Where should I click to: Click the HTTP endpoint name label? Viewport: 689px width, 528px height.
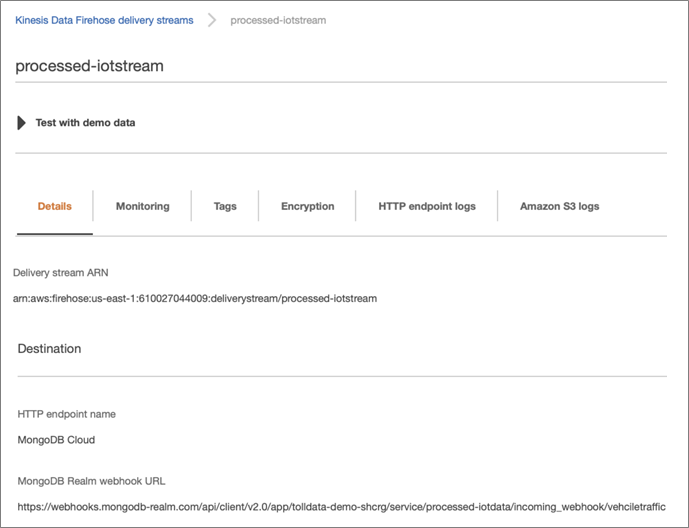tap(67, 414)
